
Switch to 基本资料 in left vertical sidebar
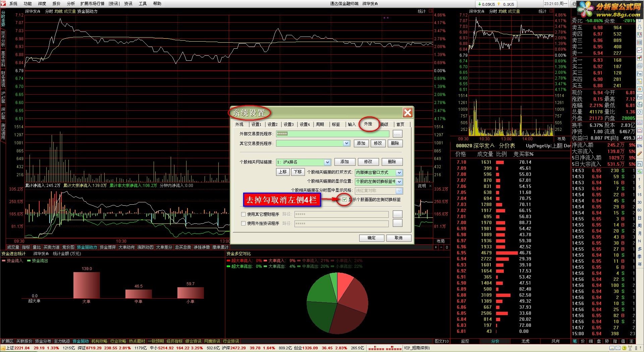tap(3, 59)
